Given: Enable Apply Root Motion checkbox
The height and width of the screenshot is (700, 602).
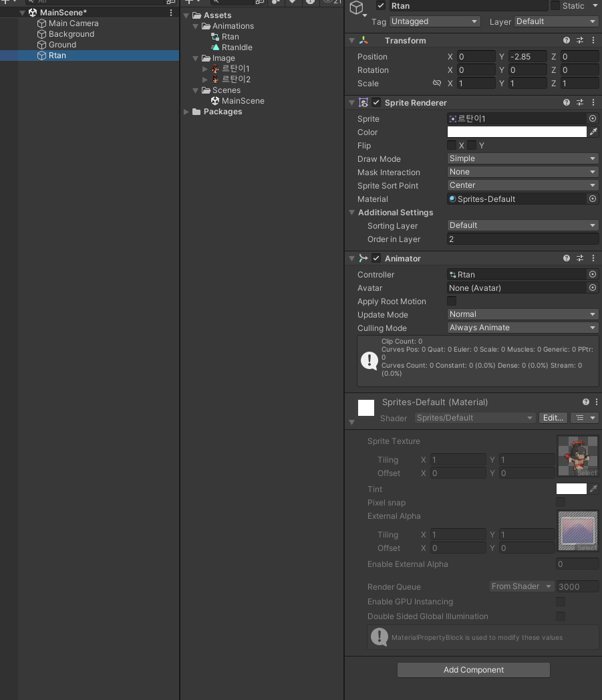Looking at the screenshot, I should [452, 301].
